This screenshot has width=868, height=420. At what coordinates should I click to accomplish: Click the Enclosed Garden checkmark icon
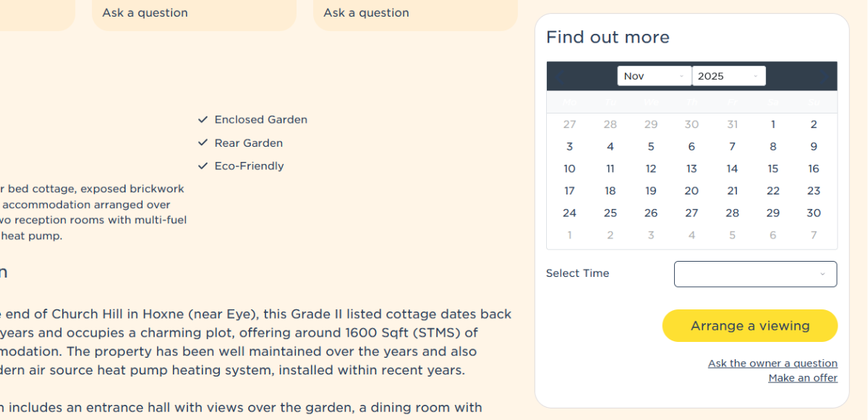click(203, 120)
